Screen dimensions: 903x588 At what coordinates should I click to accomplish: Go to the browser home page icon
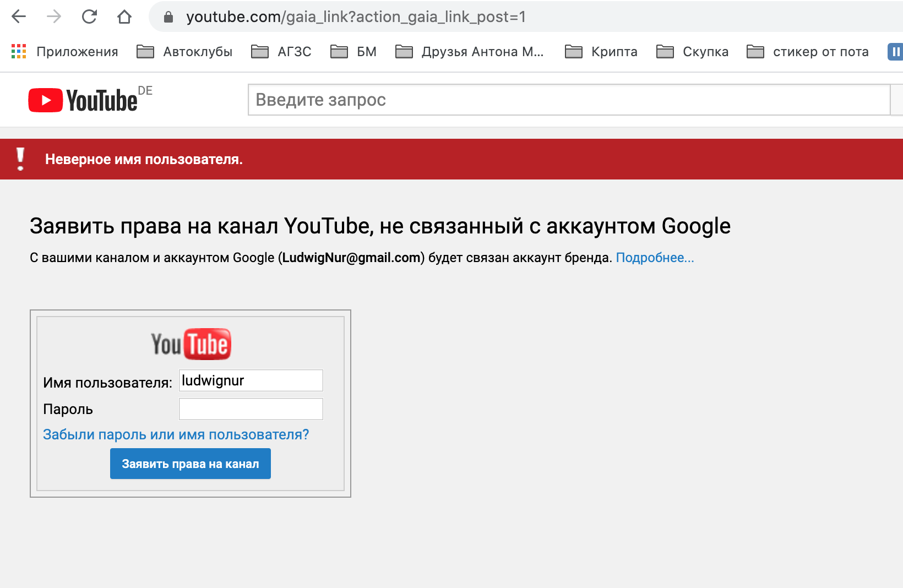point(124,17)
